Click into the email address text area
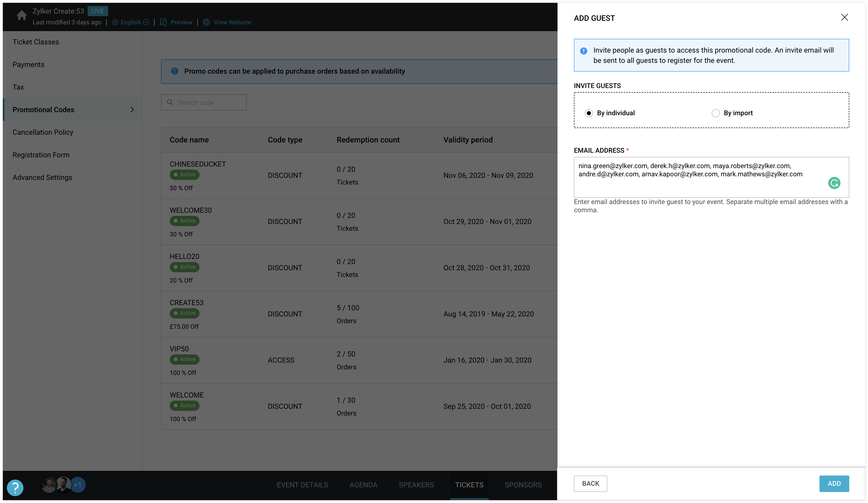The width and height of the screenshot is (868, 503). [699, 186]
